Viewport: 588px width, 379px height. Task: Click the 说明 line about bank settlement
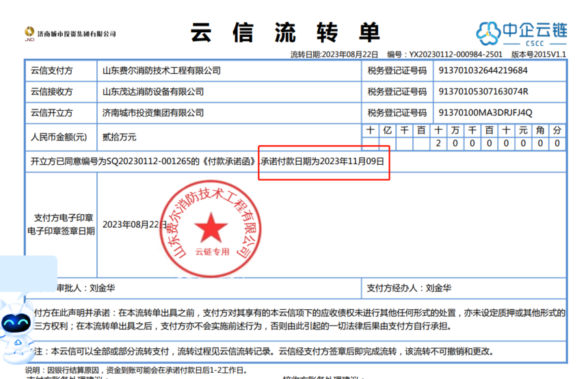137,370
